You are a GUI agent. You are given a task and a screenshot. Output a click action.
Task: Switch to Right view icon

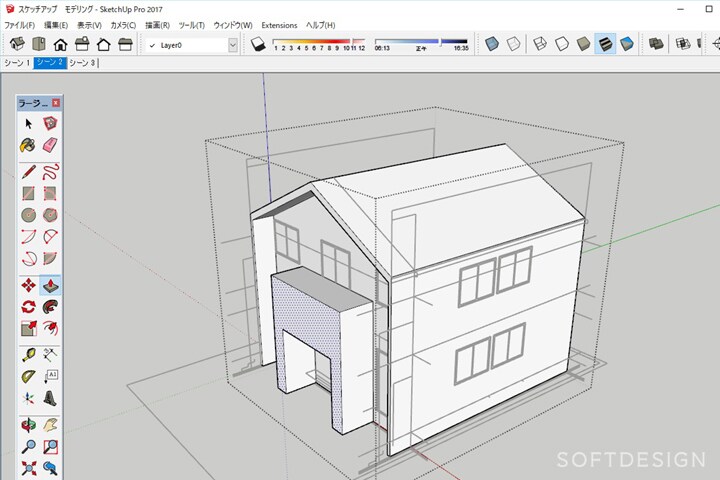click(x=82, y=44)
